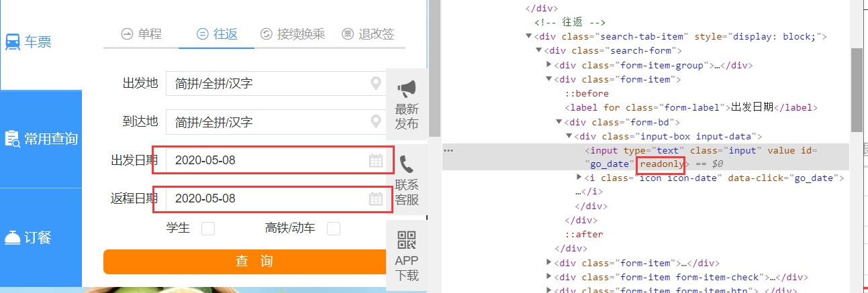Click the 出发地 input field

pos(269,84)
